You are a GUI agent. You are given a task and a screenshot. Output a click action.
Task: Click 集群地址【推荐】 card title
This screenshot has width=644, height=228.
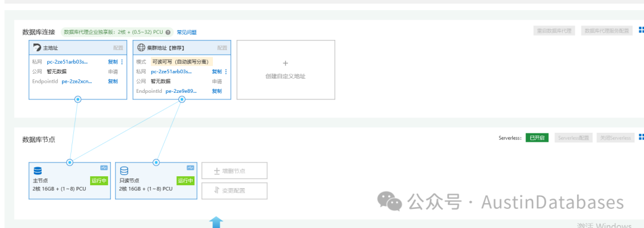click(x=167, y=48)
